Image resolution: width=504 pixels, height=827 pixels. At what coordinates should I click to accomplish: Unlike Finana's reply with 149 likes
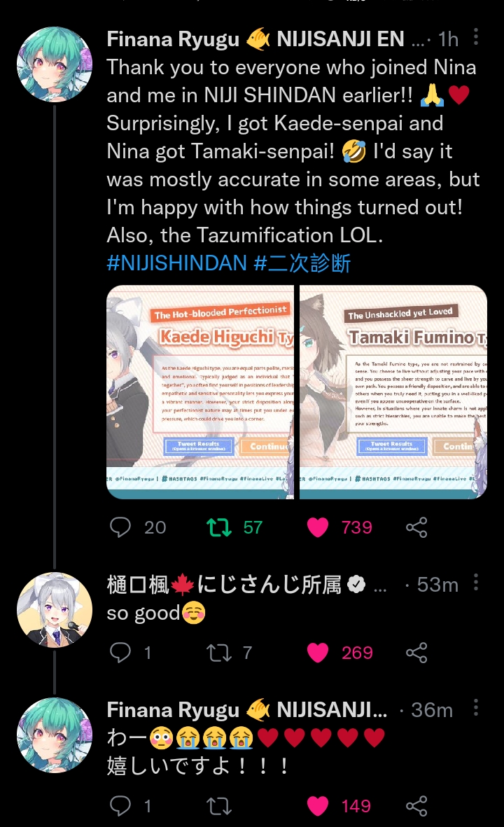pos(317,805)
